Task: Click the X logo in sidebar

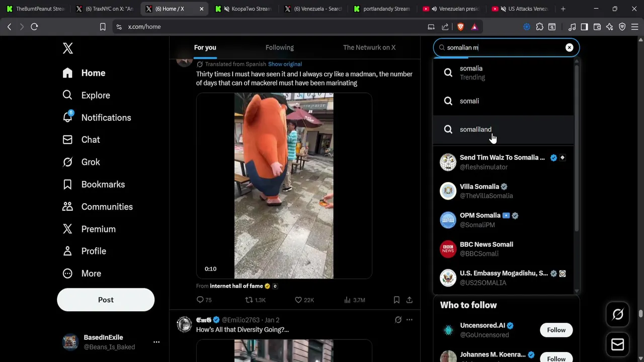Action: 68,48
